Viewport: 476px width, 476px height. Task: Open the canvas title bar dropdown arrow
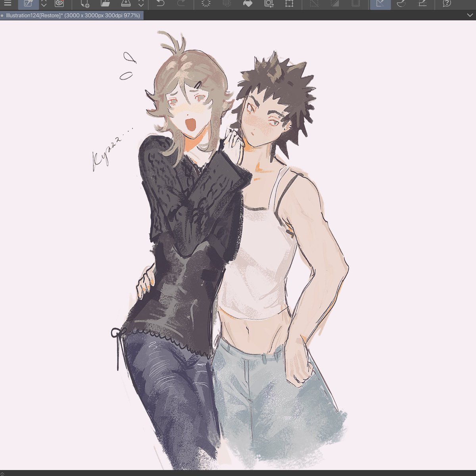pos(470,15)
